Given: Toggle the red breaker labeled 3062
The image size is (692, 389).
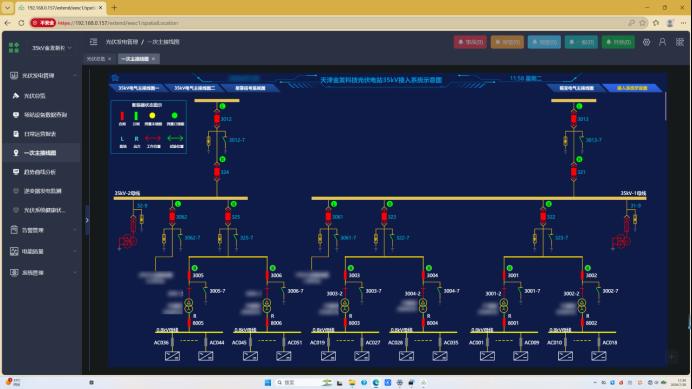Looking at the screenshot, I should [x=172, y=217].
